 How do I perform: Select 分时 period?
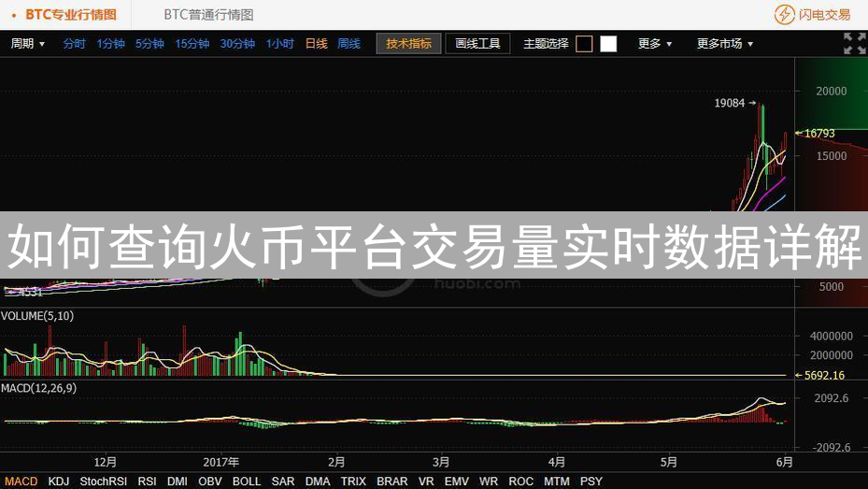tap(74, 44)
